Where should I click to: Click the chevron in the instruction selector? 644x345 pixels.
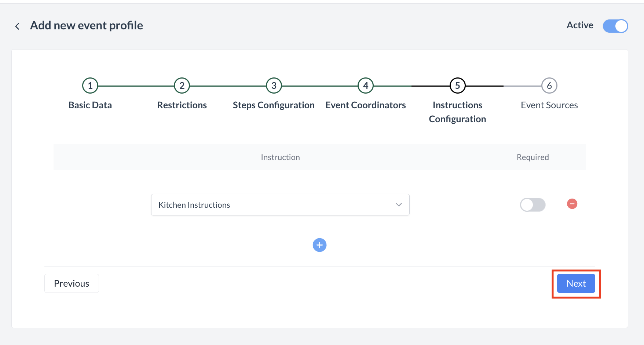point(399,205)
